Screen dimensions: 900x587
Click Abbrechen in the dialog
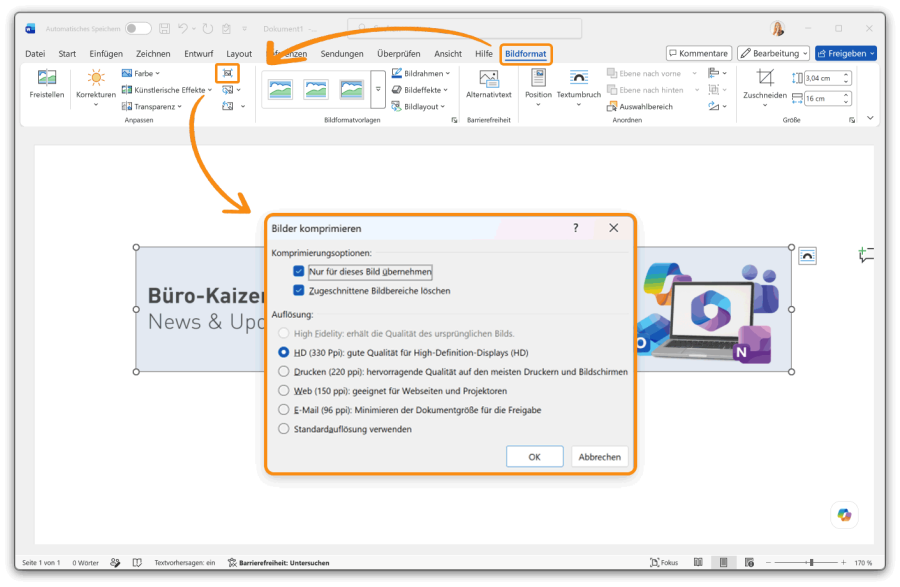[599, 457]
